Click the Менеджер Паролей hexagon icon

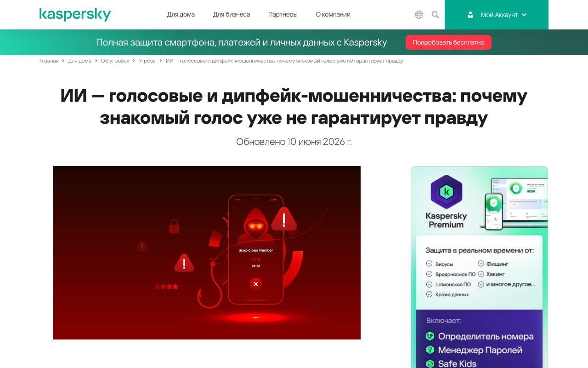pos(430,350)
